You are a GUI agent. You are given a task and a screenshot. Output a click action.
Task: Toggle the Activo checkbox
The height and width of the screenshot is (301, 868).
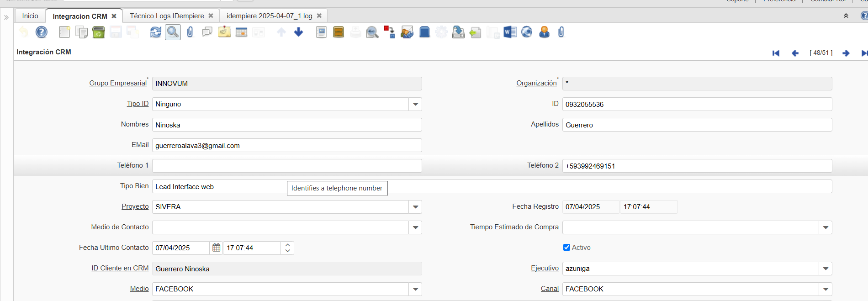566,248
